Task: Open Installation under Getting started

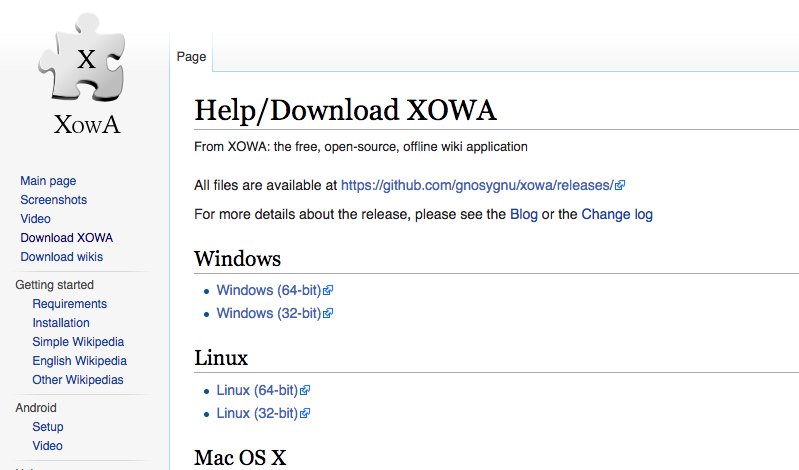Action: coord(61,323)
